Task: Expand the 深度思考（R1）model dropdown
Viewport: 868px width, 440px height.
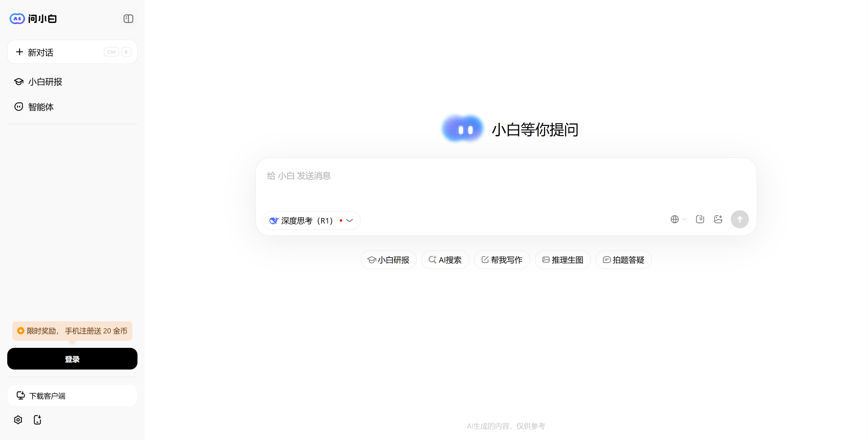Action: 311,220
